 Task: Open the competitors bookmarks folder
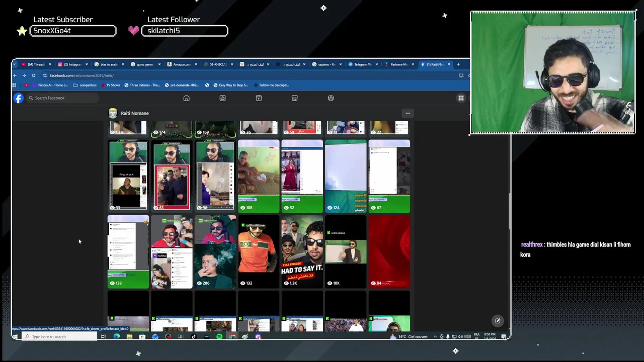(x=85, y=85)
